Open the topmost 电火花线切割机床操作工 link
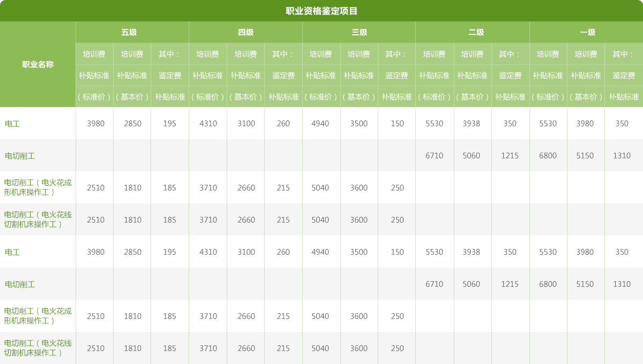 [x=38, y=219]
